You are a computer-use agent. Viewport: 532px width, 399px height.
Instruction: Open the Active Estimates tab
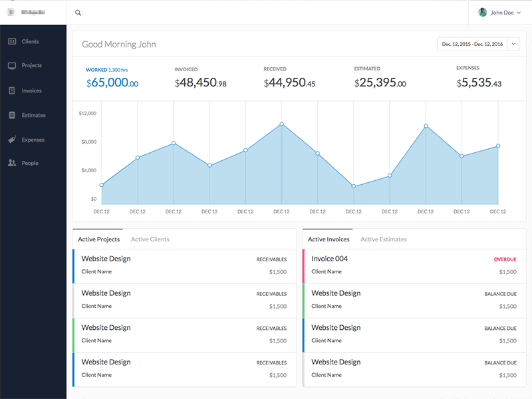tap(384, 239)
